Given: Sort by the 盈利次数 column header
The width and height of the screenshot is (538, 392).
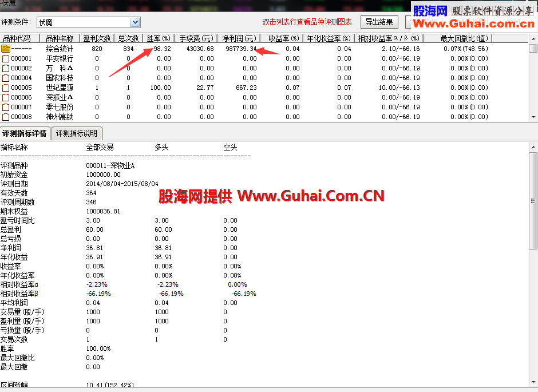Looking at the screenshot, I should pyautogui.click(x=97, y=38).
